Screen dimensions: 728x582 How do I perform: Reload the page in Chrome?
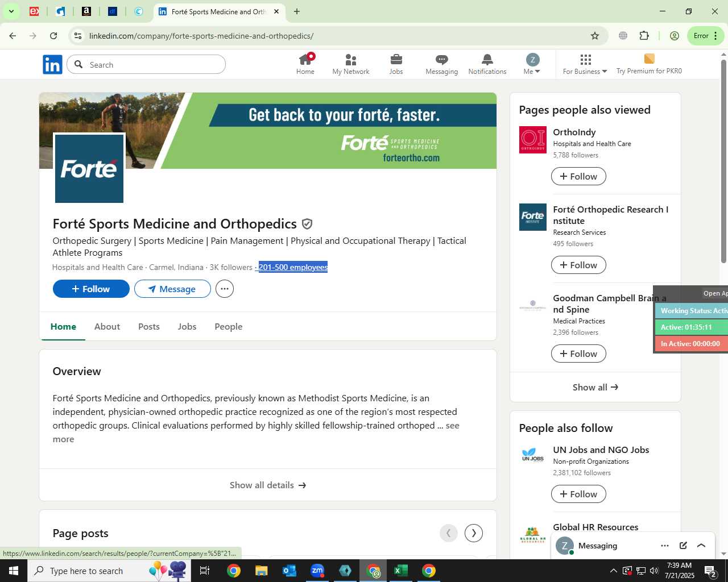(53, 36)
